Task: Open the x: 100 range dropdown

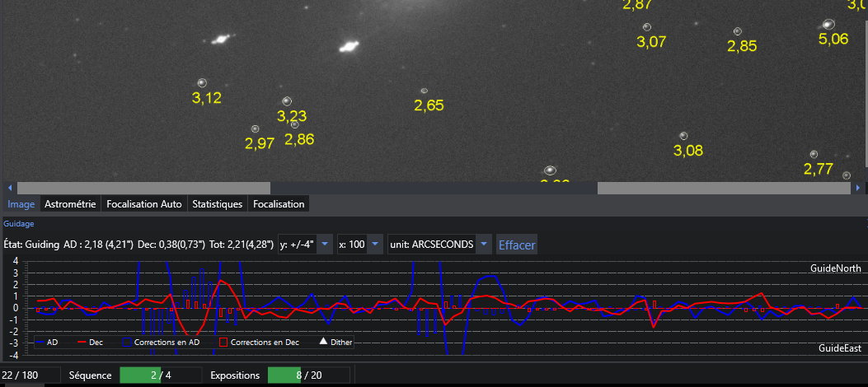Action: (x=360, y=244)
